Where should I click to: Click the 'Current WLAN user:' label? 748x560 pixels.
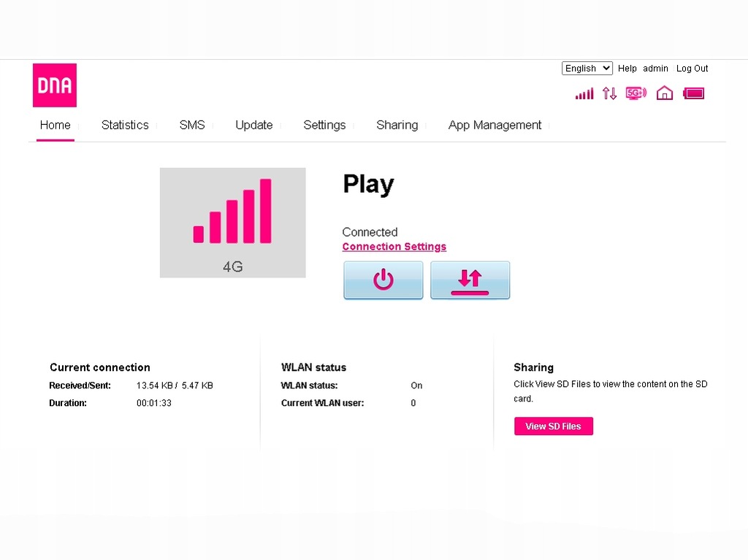click(322, 403)
